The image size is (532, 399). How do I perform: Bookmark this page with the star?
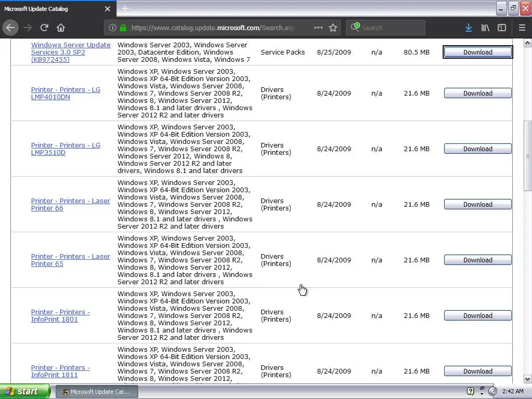coord(333,28)
